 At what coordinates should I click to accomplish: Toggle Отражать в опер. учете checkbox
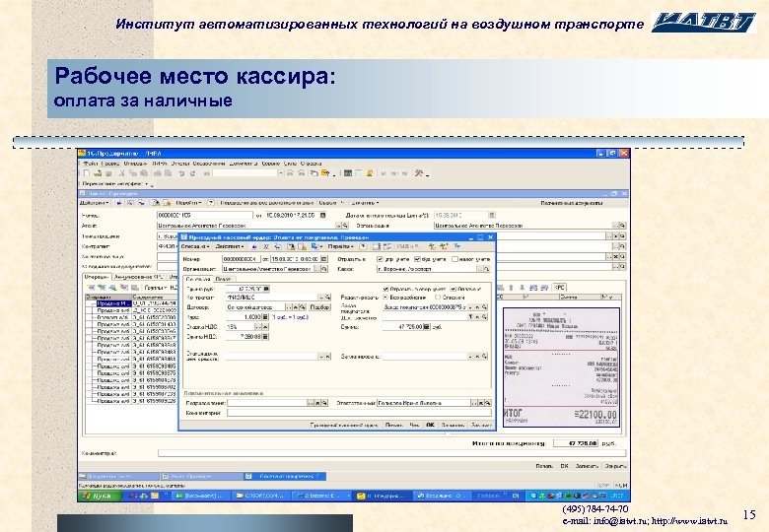(385, 289)
